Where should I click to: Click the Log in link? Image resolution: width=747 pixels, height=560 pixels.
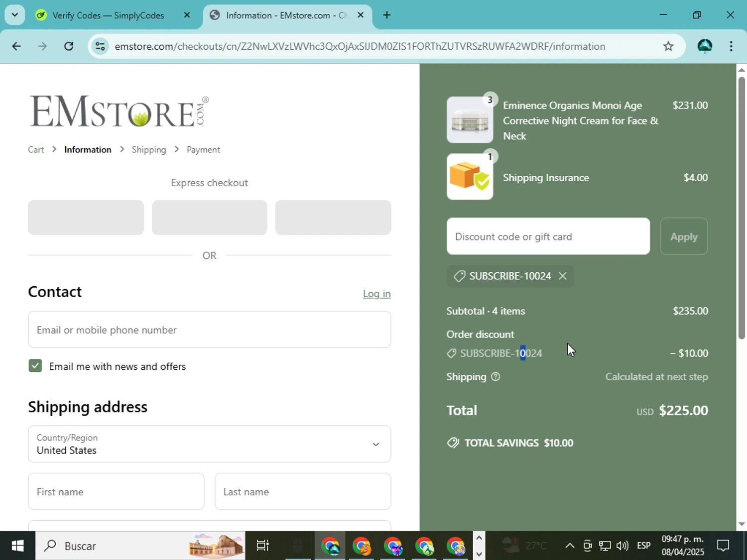377,294
